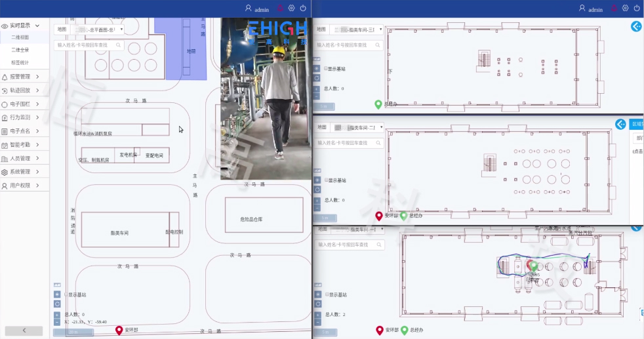Toggle 显示基站 checkbox on second-floor map

(x=327, y=180)
